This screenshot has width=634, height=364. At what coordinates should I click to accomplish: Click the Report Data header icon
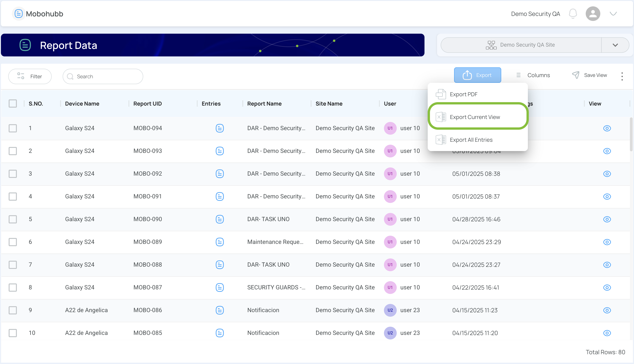click(x=25, y=45)
